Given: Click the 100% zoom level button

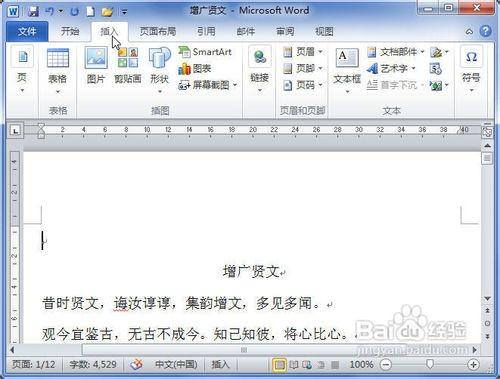Looking at the screenshot, I should pyautogui.click(x=361, y=365).
